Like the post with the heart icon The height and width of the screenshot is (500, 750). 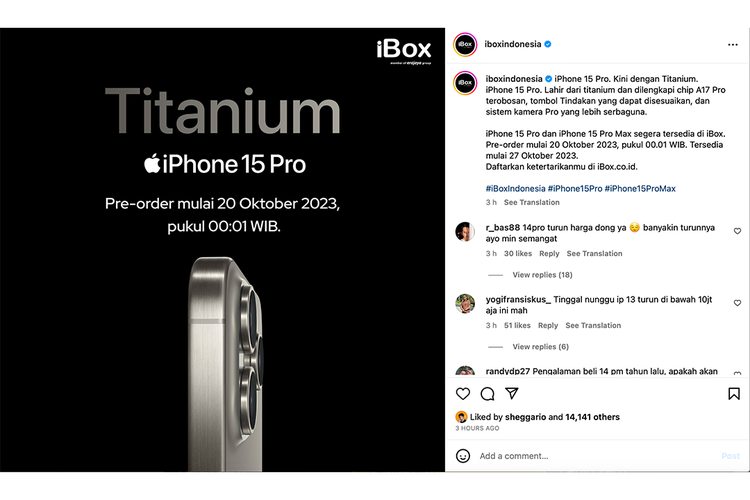[463, 394]
